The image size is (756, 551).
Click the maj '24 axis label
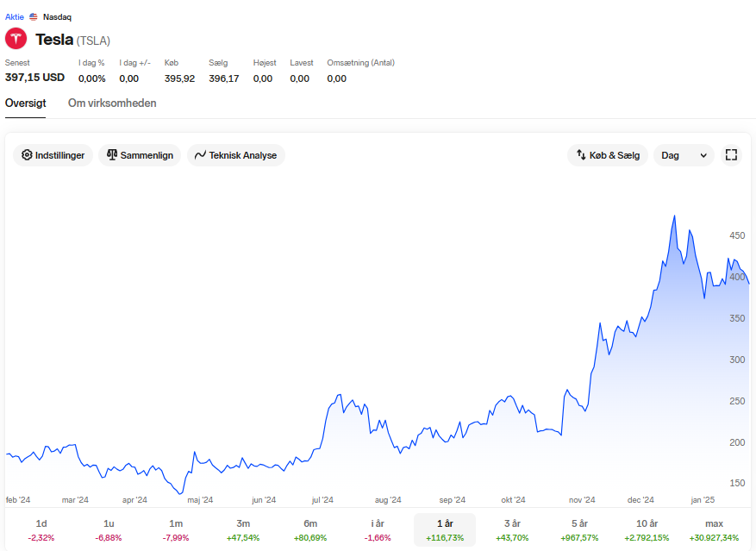[x=200, y=500]
